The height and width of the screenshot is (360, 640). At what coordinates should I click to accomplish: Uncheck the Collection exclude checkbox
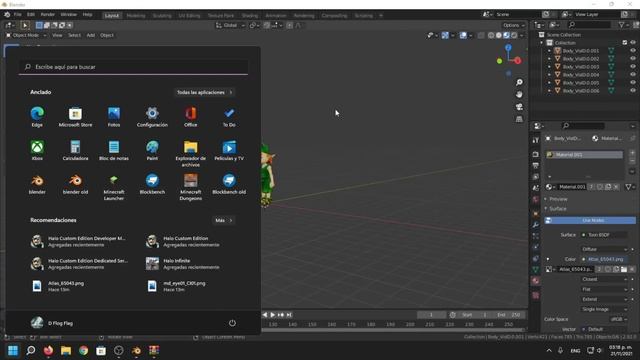point(625,42)
